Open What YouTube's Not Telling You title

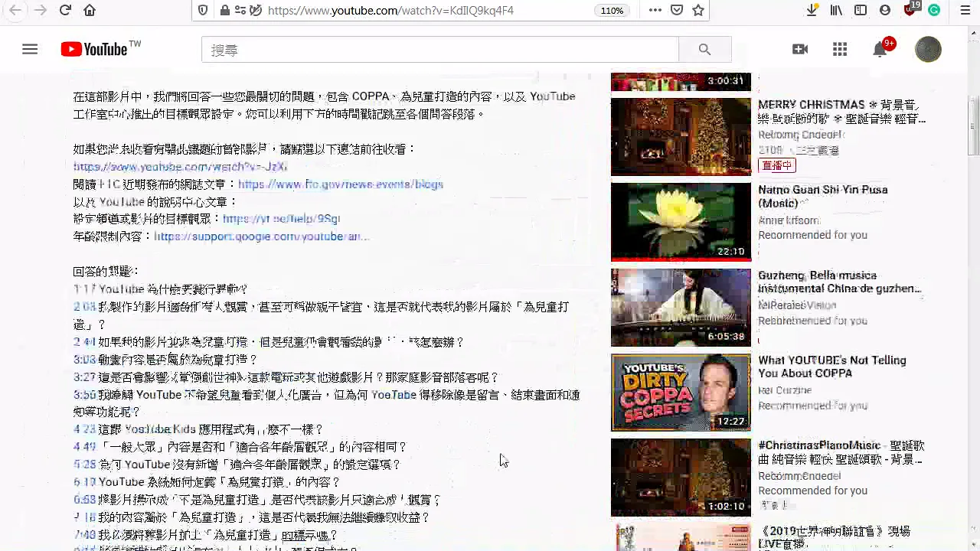832,367
